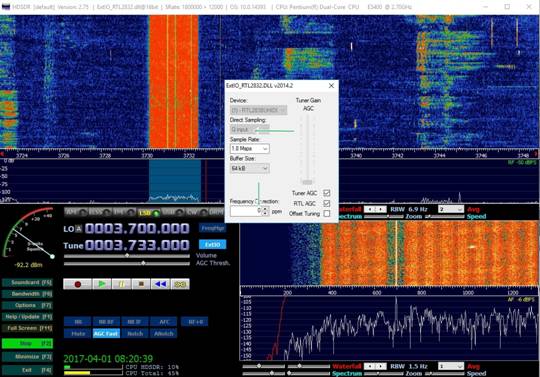
Task: Close the ExtIO_RTL2832.DLL dialog
Action: click(331, 85)
